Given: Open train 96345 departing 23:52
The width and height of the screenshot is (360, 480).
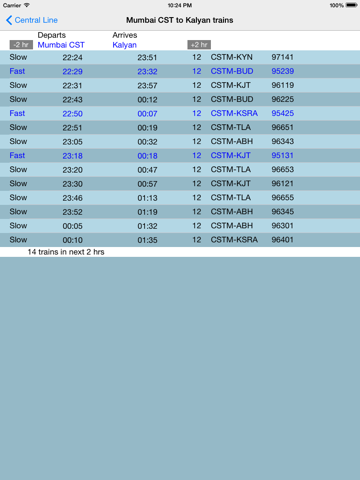Looking at the screenshot, I should click(x=180, y=212).
